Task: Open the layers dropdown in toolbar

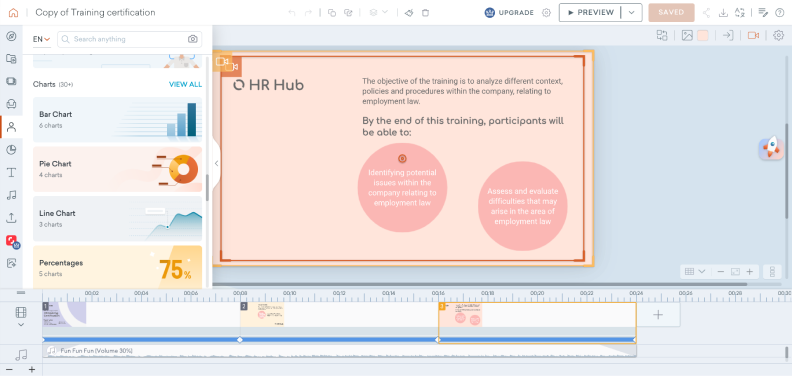Action: tap(378, 13)
